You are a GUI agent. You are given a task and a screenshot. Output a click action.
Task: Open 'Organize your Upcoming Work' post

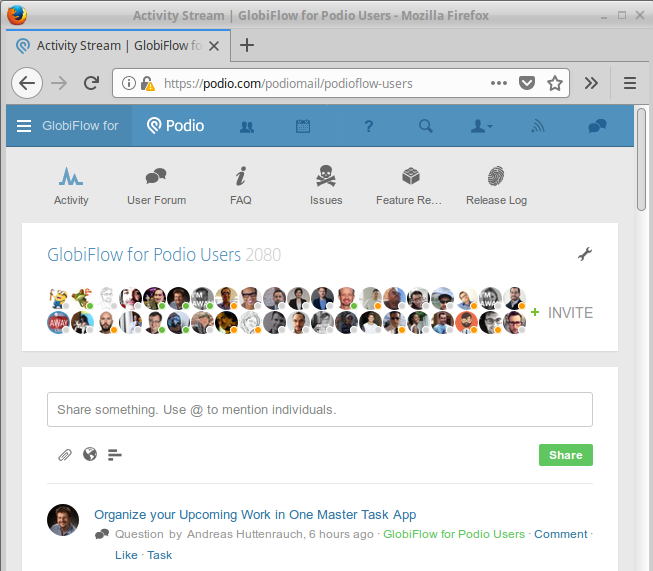click(255, 514)
